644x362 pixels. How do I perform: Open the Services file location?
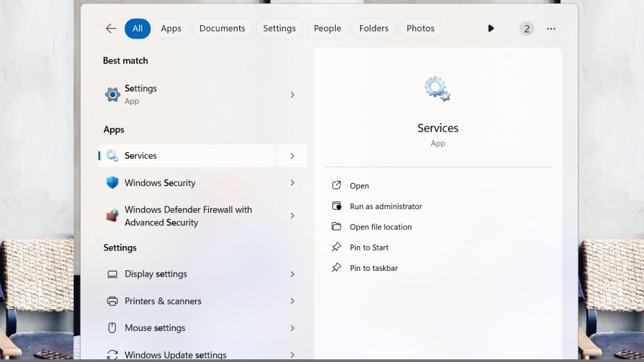[x=380, y=226]
